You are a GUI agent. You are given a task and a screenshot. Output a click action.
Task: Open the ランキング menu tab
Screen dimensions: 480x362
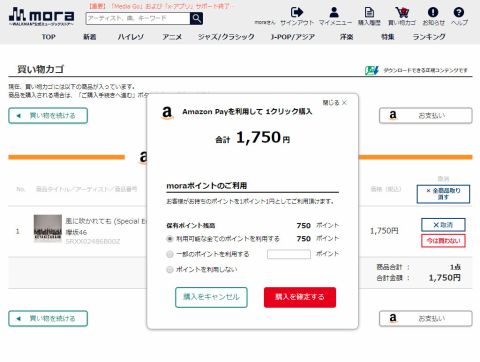[x=429, y=37]
